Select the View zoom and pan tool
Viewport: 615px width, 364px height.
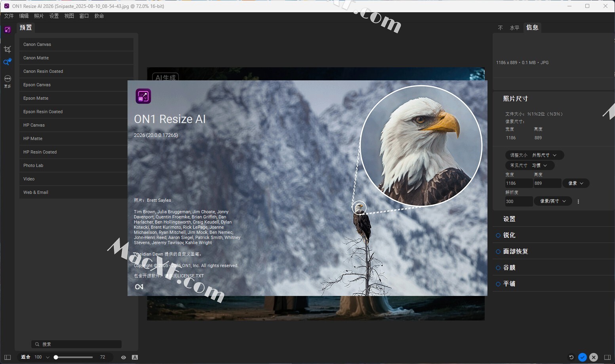(8, 62)
